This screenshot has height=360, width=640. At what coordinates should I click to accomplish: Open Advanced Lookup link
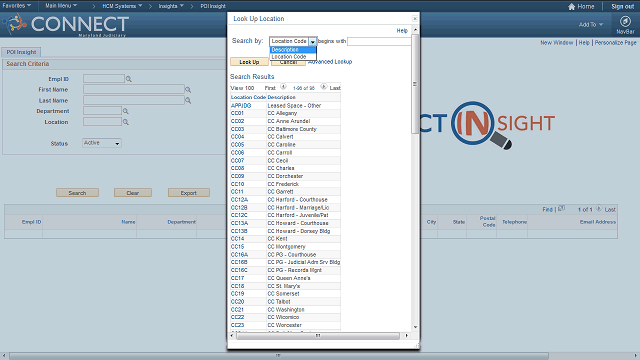pos(330,62)
